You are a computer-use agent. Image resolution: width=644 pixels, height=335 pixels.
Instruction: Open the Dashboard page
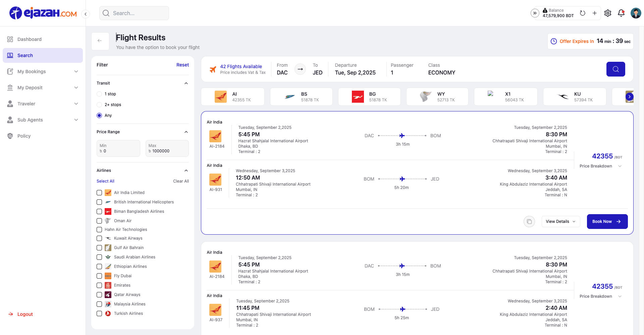[x=43, y=39]
